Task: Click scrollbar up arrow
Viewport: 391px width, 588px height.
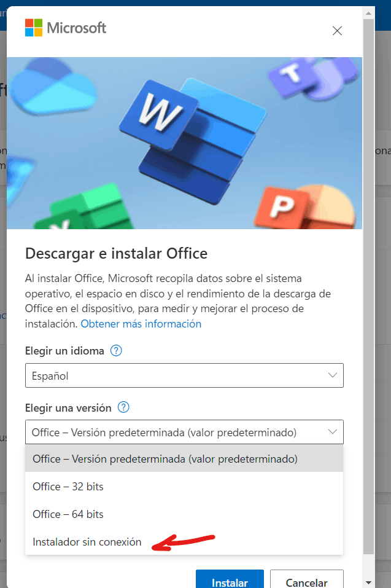Action: point(368,13)
